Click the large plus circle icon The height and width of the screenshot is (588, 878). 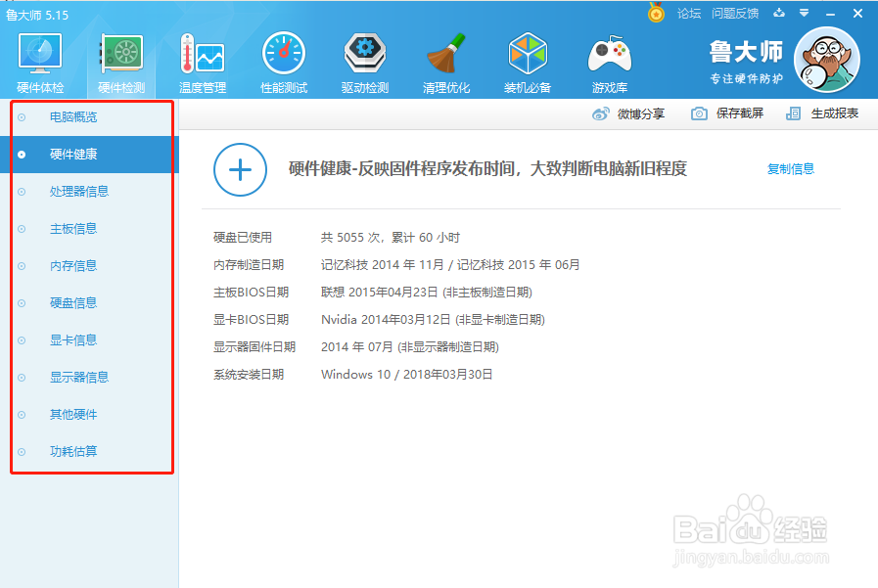[240, 169]
